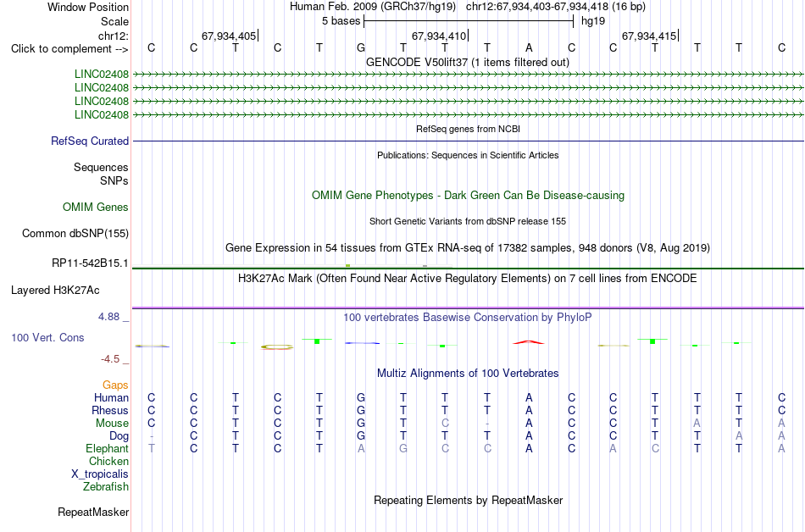Viewport: 805px width, 532px height.
Task: Click the chr12:67,934,403-67,934,418 (16 bp) position text
Action: pos(556,7)
